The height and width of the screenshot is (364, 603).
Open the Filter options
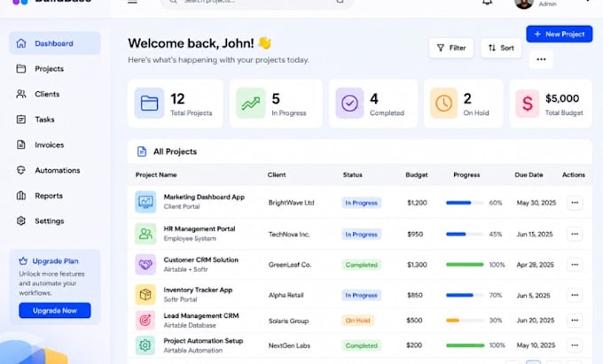[x=451, y=48]
